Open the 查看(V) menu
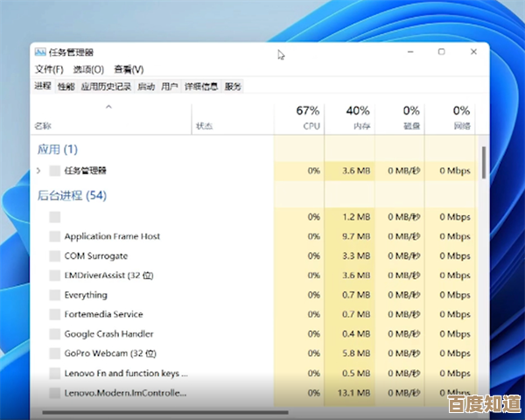 129,70
